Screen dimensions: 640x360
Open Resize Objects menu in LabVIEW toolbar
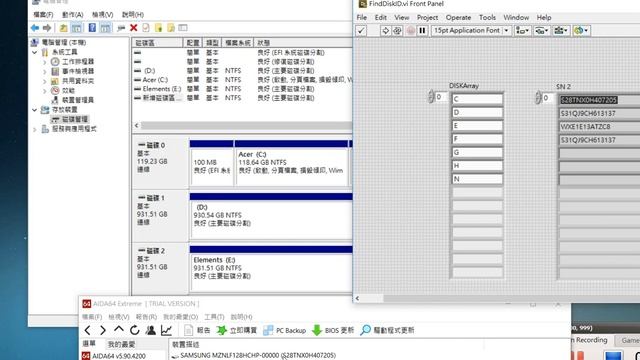(x=561, y=31)
